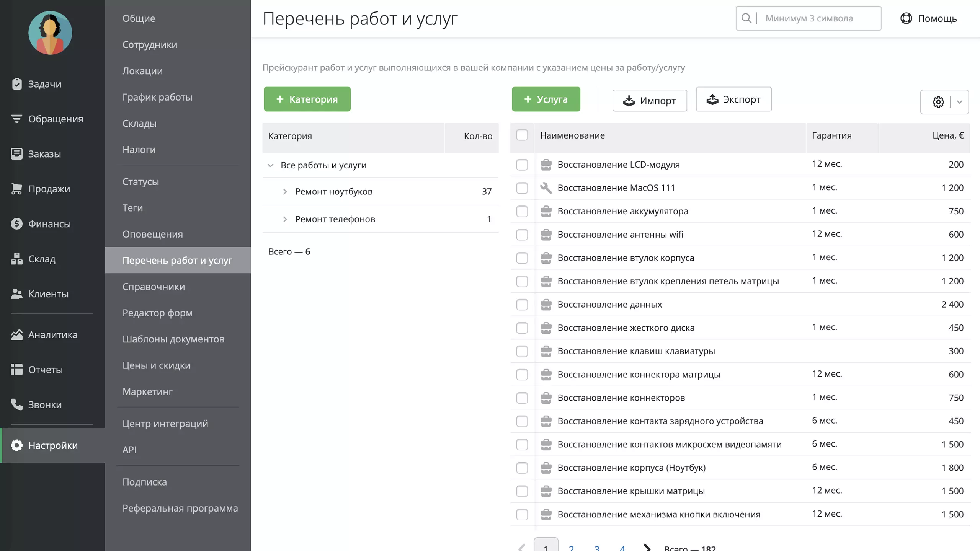Click the Импорт button
The image size is (980, 551).
[650, 101]
